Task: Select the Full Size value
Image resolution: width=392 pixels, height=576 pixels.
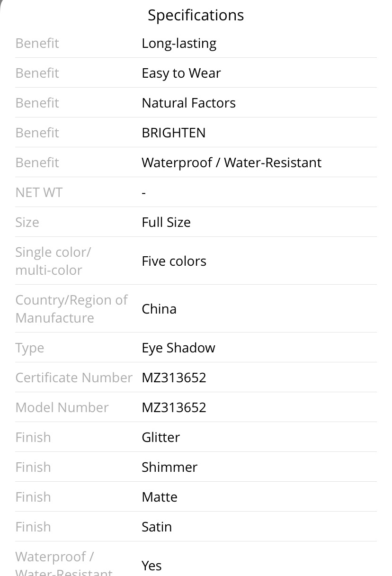Action: (x=166, y=222)
